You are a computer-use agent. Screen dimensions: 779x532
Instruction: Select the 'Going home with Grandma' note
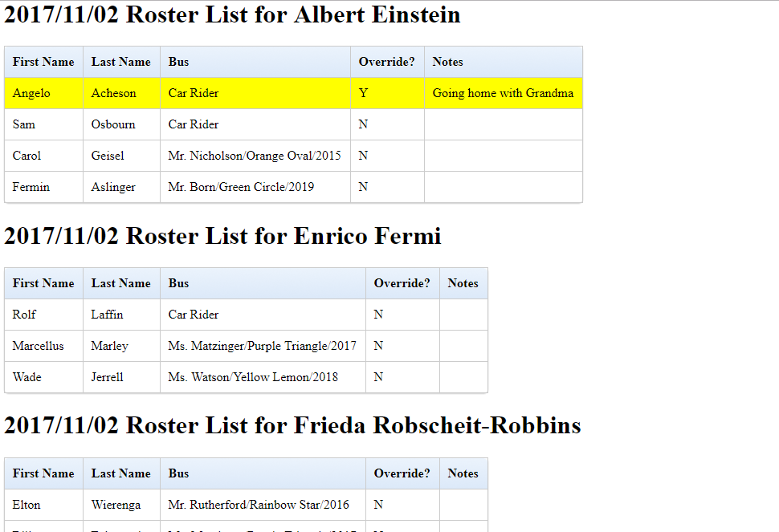pos(504,93)
